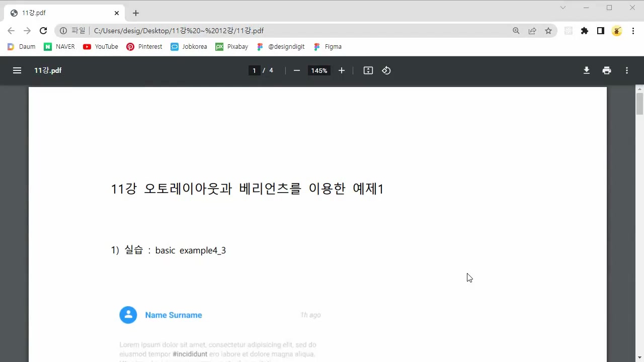Image resolution: width=644 pixels, height=362 pixels.
Task: Zoom out on the PDF
Action: (x=296, y=70)
